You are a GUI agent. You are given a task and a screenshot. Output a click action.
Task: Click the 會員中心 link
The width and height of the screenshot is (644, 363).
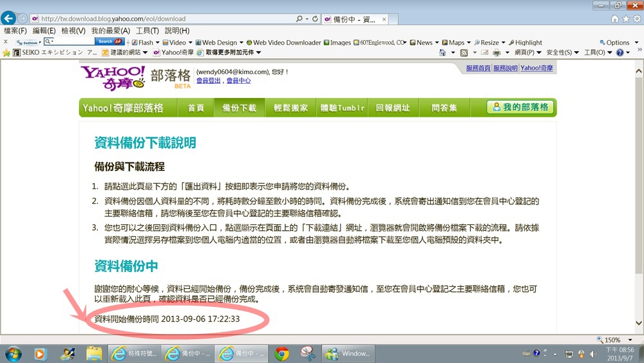coord(238,81)
